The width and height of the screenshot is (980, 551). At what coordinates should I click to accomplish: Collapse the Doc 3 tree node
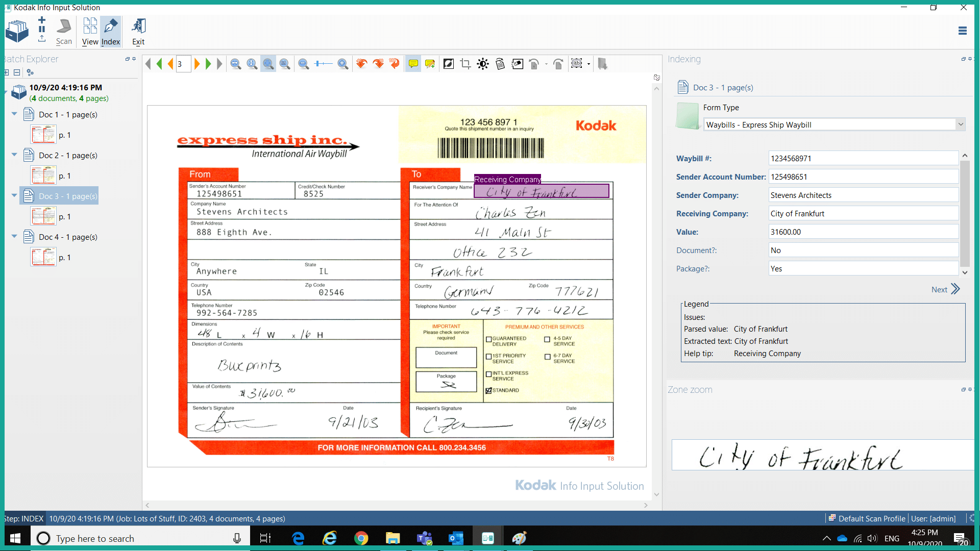tap(14, 195)
